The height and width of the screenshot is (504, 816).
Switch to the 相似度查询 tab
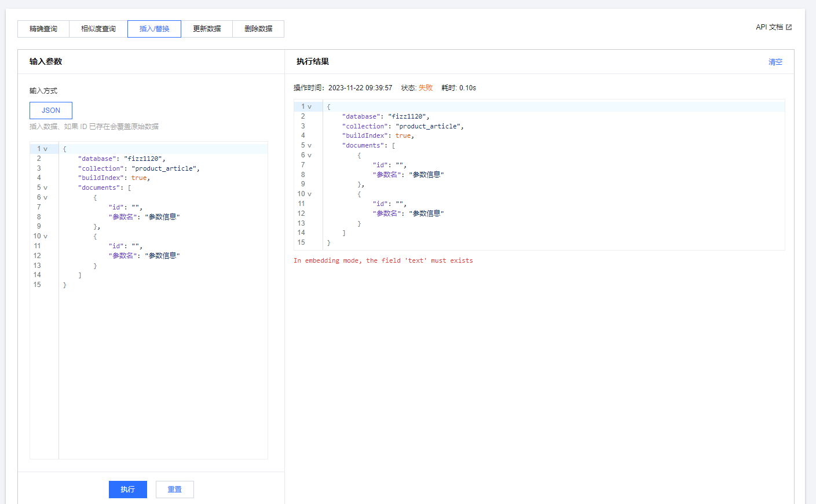tap(98, 29)
